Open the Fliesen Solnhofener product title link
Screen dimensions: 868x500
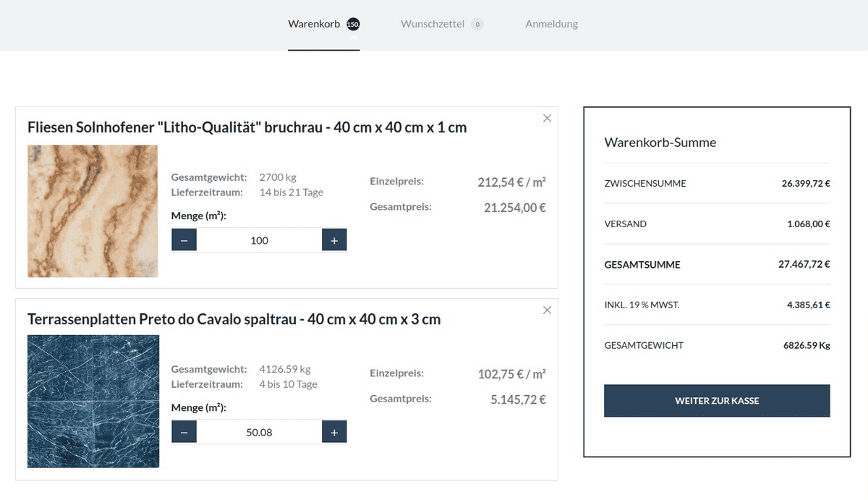point(247,127)
